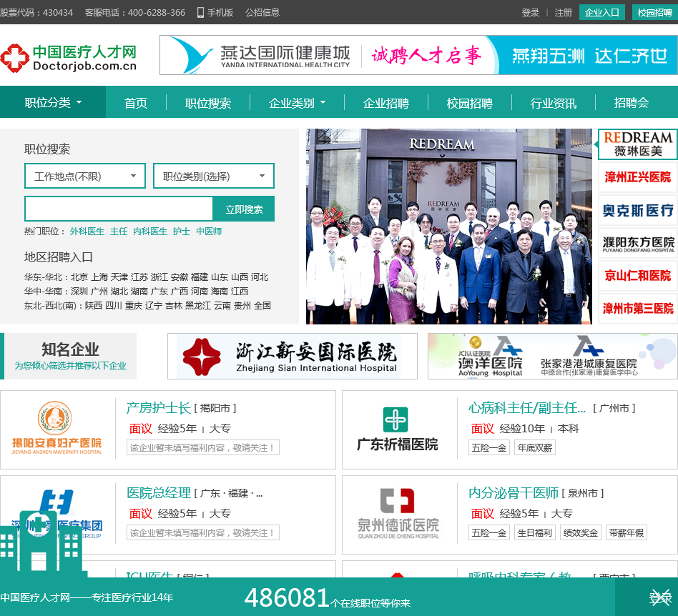This screenshot has height=616, width=678.
Task: Open the 澳洋医院 banner ad
Action: (x=490, y=357)
